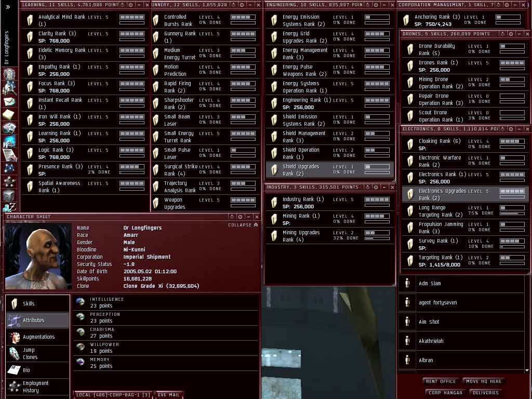Image resolution: width=532 pixels, height=399 pixels.
Task: Open the yellow notepad sidebar icon
Action: click(9, 114)
